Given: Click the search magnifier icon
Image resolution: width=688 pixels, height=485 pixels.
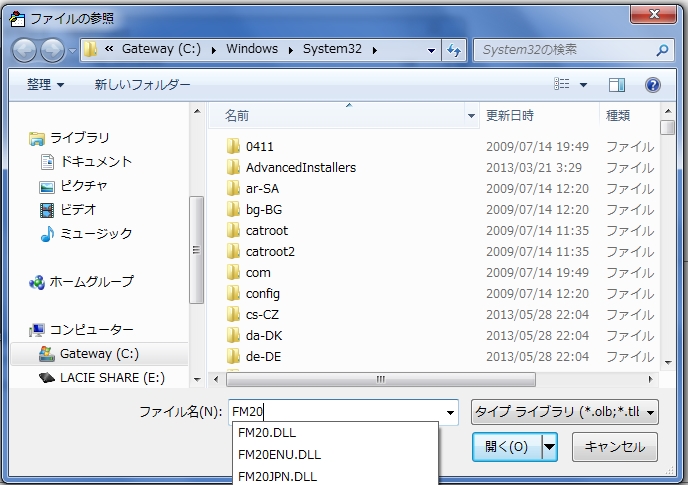Looking at the screenshot, I should pyautogui.click(x=662, y=50).
